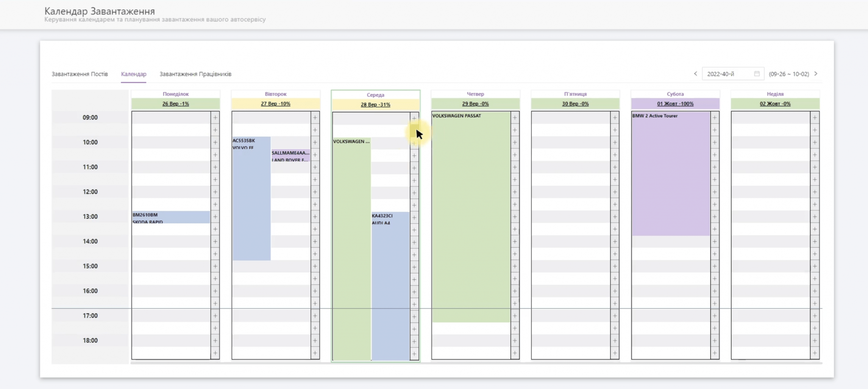The width and height of the screenshot is (868, 389).
Task: Add Friday order at 12:00 plus icon
Action: (615, 192)
